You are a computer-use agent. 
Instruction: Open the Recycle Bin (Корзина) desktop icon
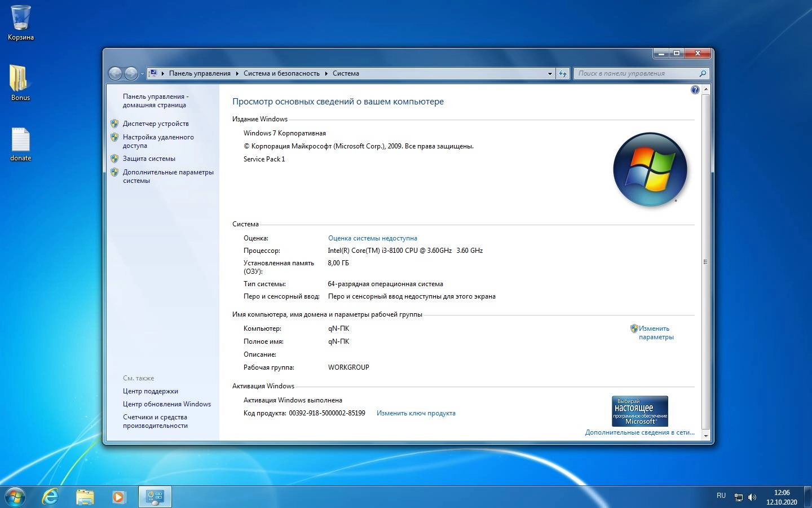(21, 23)
